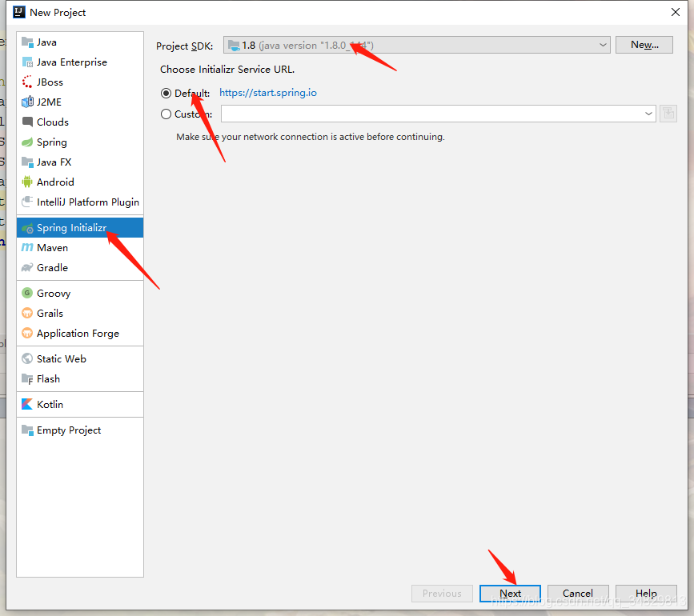Pick the Empty Project entry

(x=80, y=430)
